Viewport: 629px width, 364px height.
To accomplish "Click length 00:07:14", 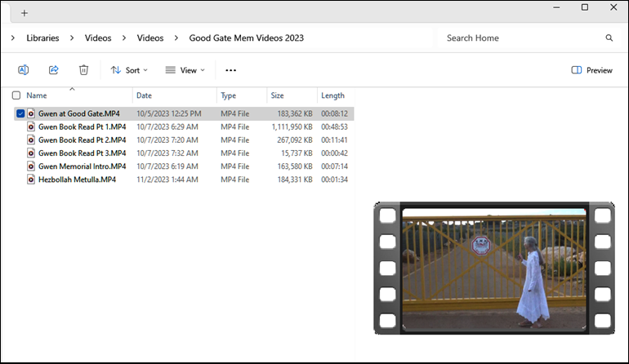I will click(x=334, y=166).
